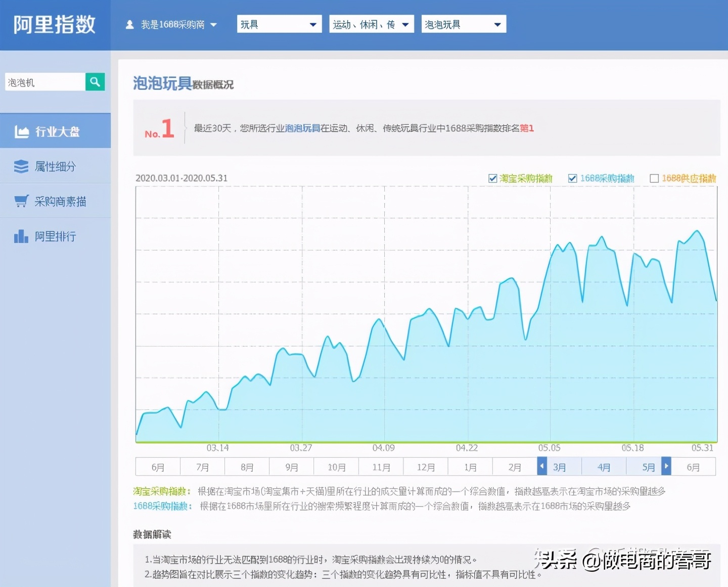
Task: Click left arrow handle of timeline range
Action: coord(542,466)
